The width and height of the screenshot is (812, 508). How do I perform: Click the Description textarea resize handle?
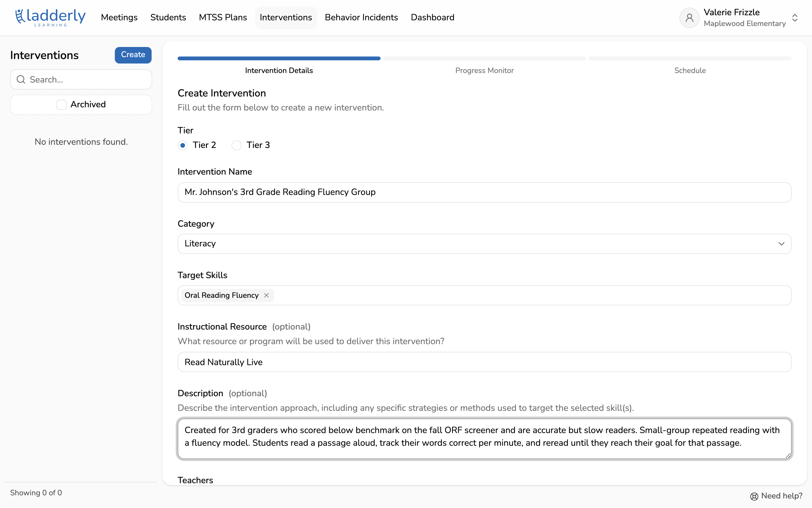click(788, 455)
